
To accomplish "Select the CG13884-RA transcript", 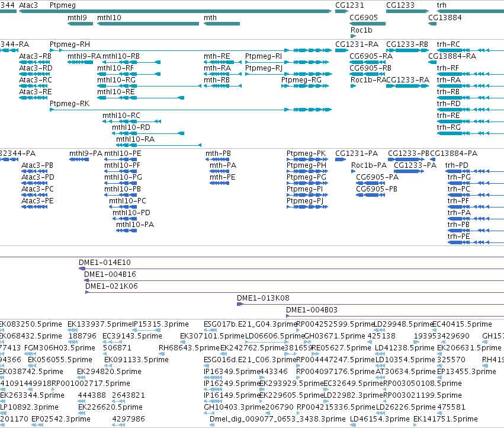I will tap(433, 62).
